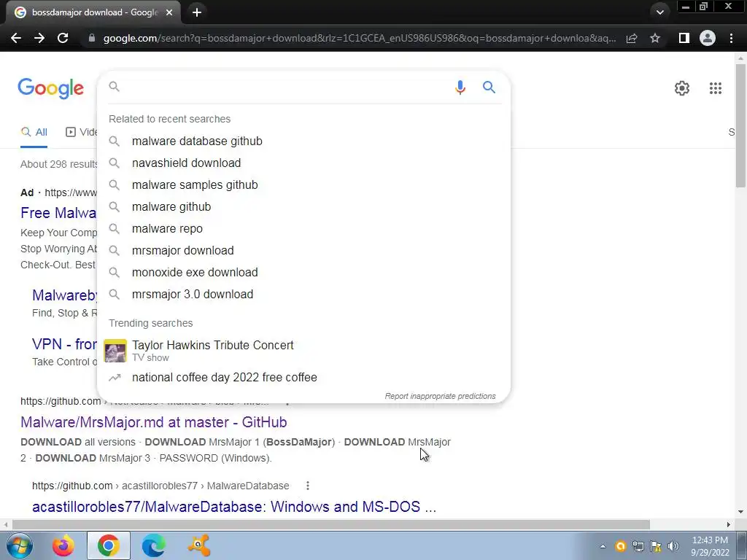Click the lock icon in the address bar
The height and width of the screenshot is (560, 747).
tap(92, 38)
